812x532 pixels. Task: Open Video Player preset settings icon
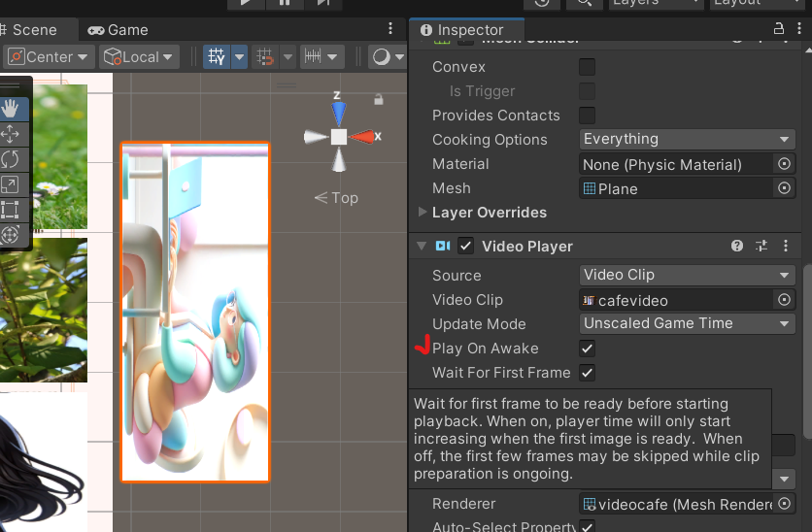tap(761, 246)
